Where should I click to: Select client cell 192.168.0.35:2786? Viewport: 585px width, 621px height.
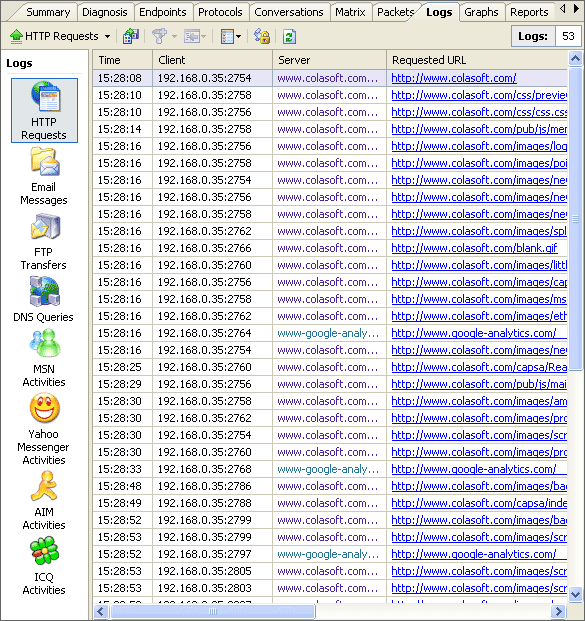point(212,486)
